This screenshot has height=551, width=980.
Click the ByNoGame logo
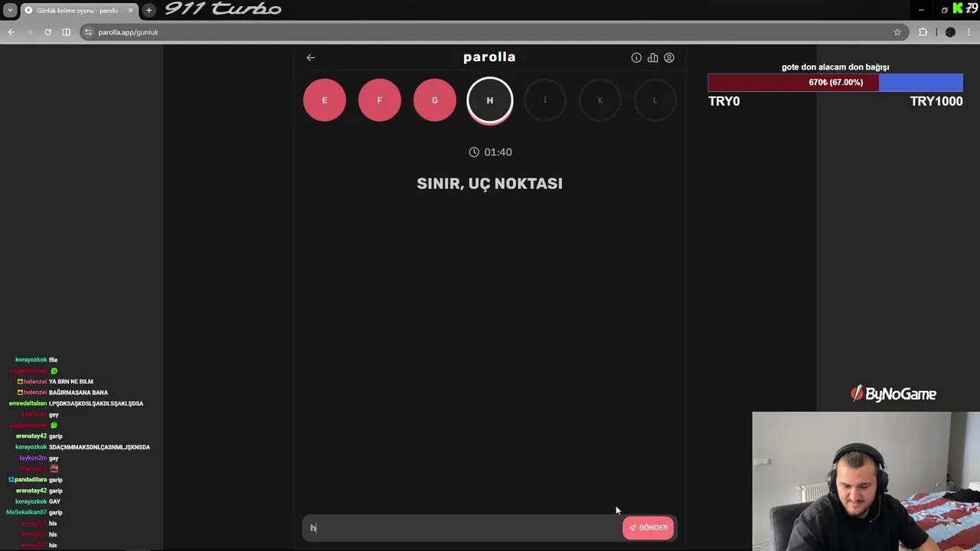click(893, 394)
